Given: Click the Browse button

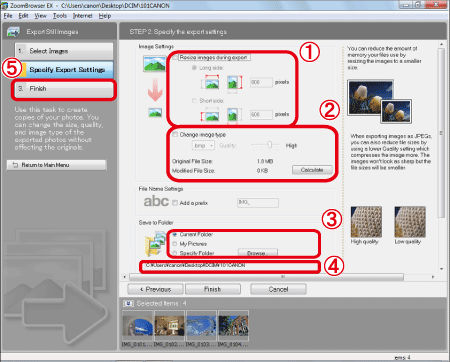Looking at the screenshot, I should pyautogui.click(x=257, y=253).
